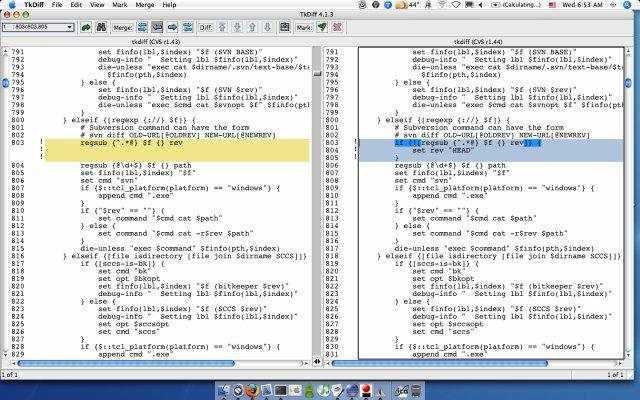Click yellow highlighted line 803 in left pane

coord(177,143)
